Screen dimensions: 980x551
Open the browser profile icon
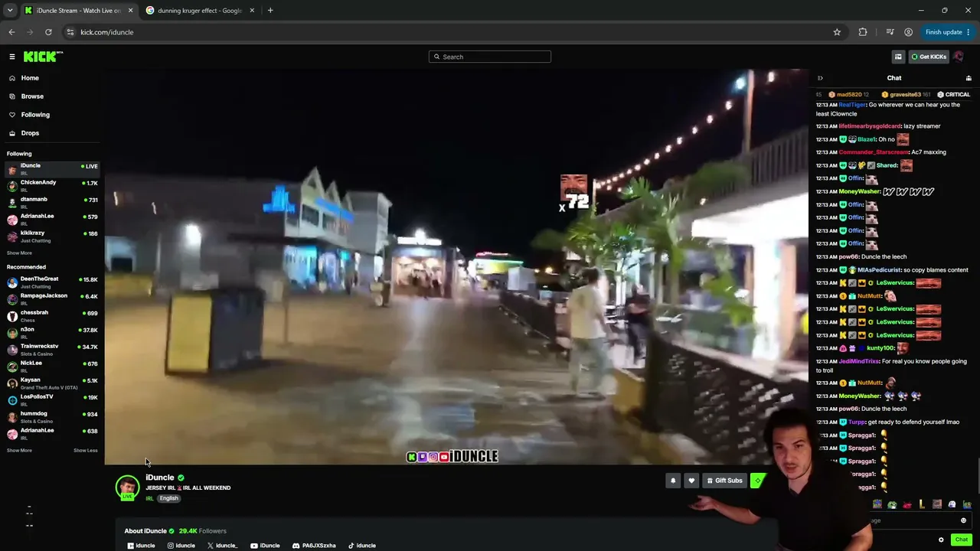pyautogui.click(x=908, y=32)
